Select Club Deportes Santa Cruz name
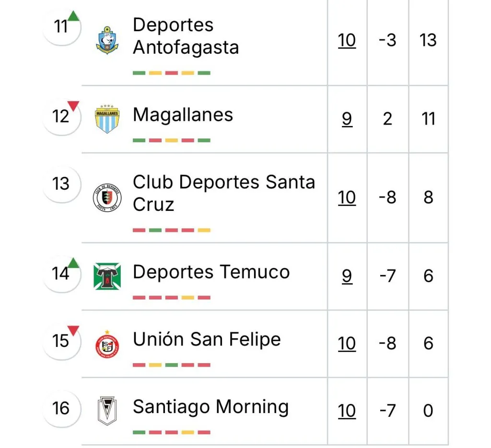 pyautogui.click(x=223, y=193)
